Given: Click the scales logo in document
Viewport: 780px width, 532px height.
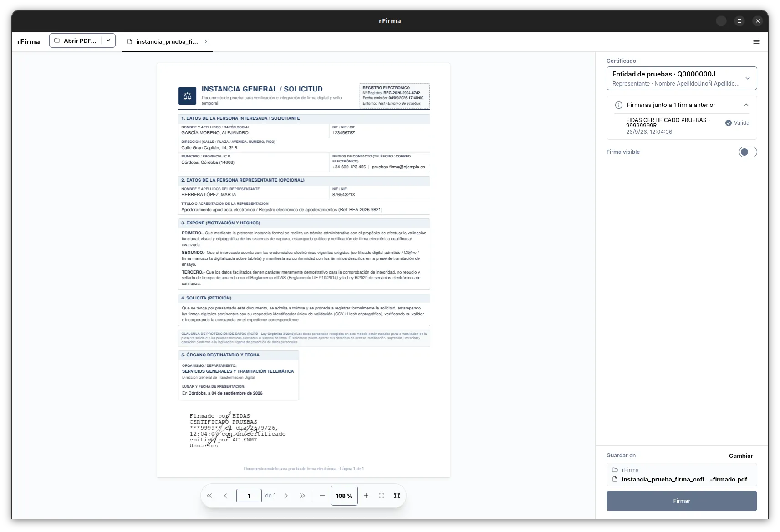Looking at the screenshot, I should point(187,96).
